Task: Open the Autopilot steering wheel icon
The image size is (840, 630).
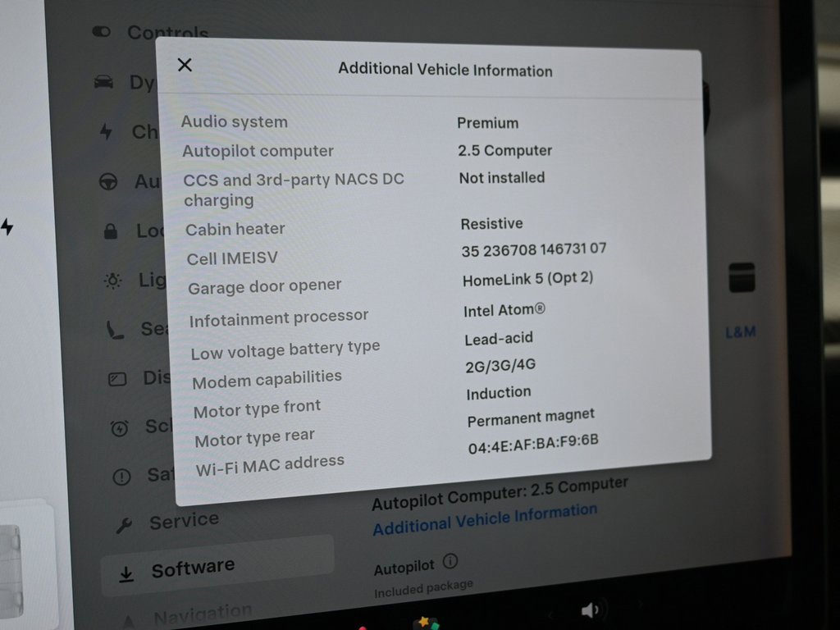Action: tap(107, 181)
